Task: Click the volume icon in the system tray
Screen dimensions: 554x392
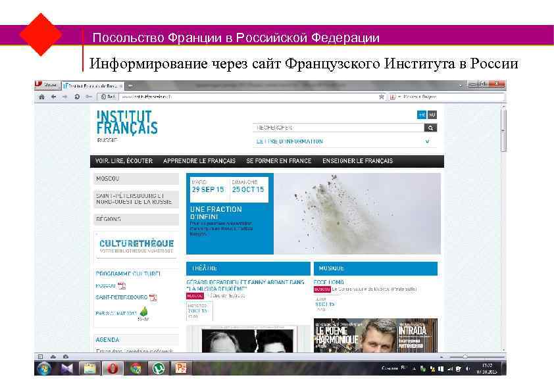Action: [466, 368]
